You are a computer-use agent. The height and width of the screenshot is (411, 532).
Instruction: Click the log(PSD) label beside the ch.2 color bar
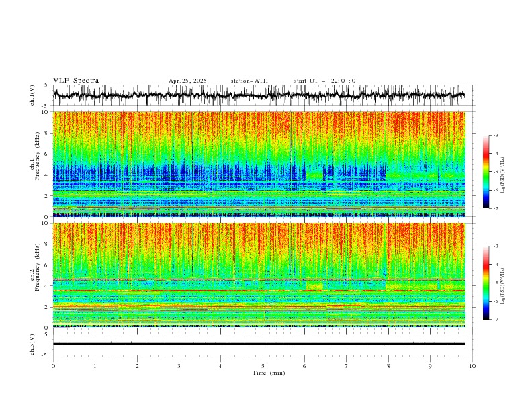pos(502,286)
